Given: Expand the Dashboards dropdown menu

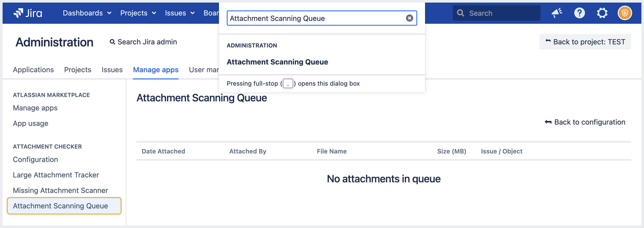Looking at the screenshot, I should point(87,13).
